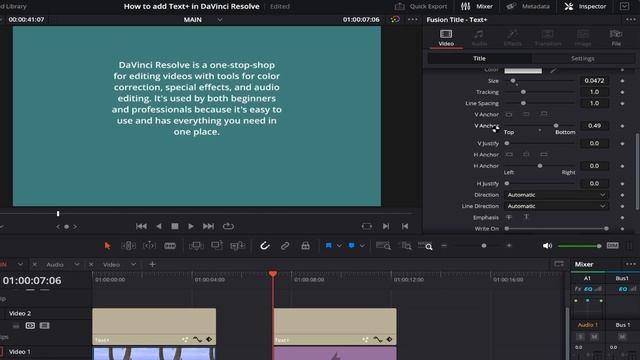Select the Blade Edit Mode tool
Screen dimensions: 640x360
point(170,246)
